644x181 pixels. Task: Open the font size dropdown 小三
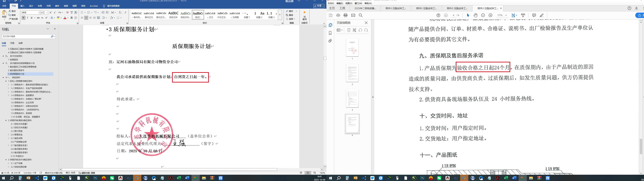(47, 12)
